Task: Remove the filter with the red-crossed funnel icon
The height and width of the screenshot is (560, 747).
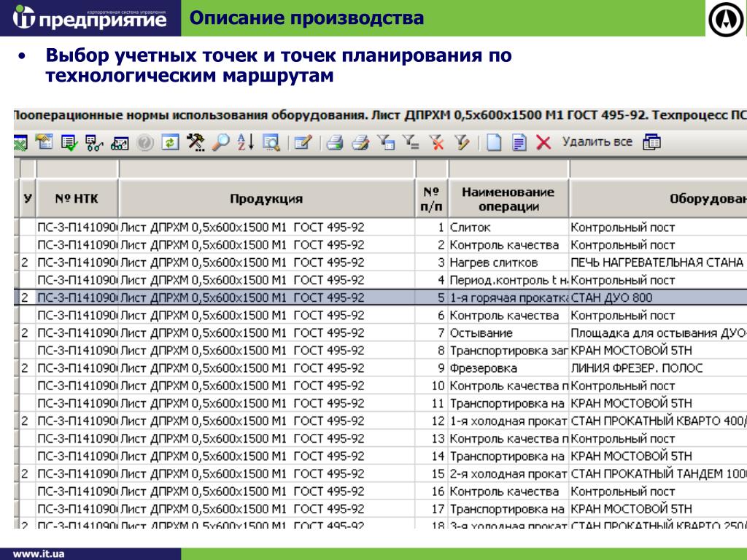Action: coord(436,143)
